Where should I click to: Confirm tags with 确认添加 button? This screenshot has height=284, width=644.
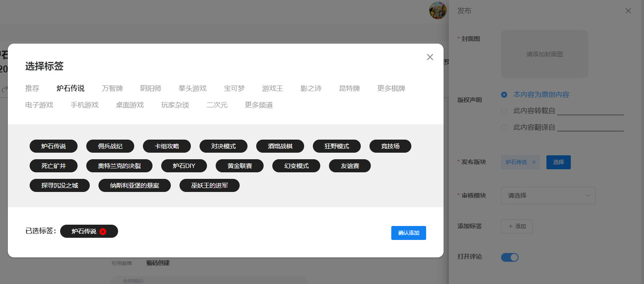(409, 233)
